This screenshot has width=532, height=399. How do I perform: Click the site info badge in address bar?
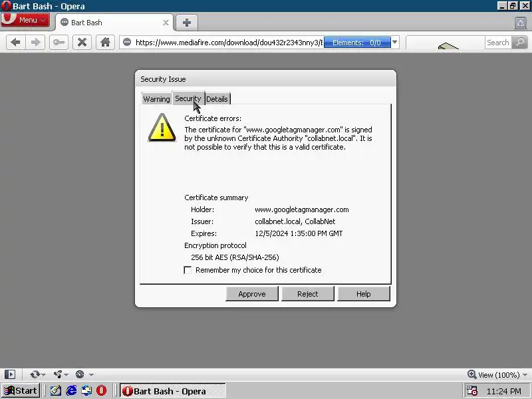127,43
